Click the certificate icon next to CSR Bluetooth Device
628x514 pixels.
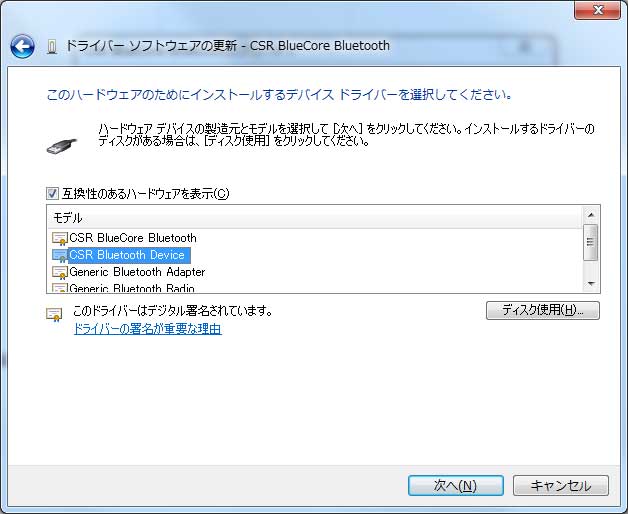click(60, 255)
